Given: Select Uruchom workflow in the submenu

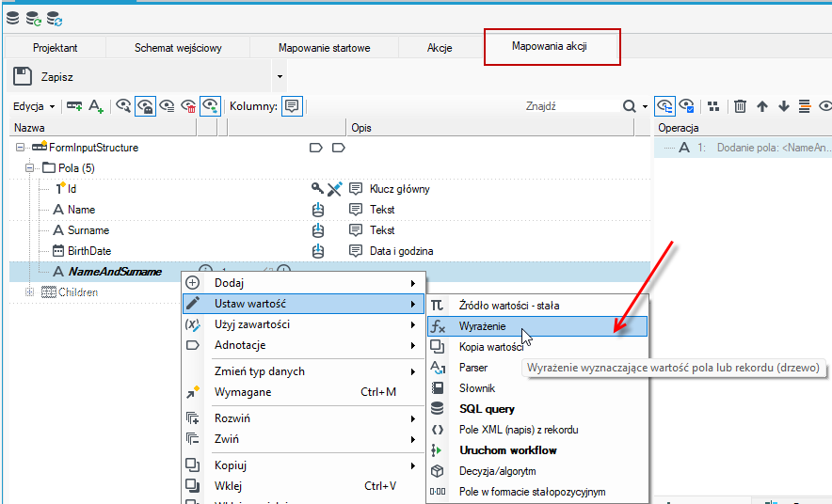Looking at the screenshot, I should point(537,450).
